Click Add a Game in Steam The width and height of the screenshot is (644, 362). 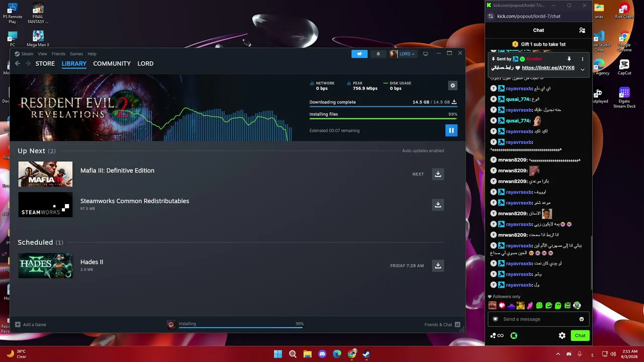[x=31, y=324]
